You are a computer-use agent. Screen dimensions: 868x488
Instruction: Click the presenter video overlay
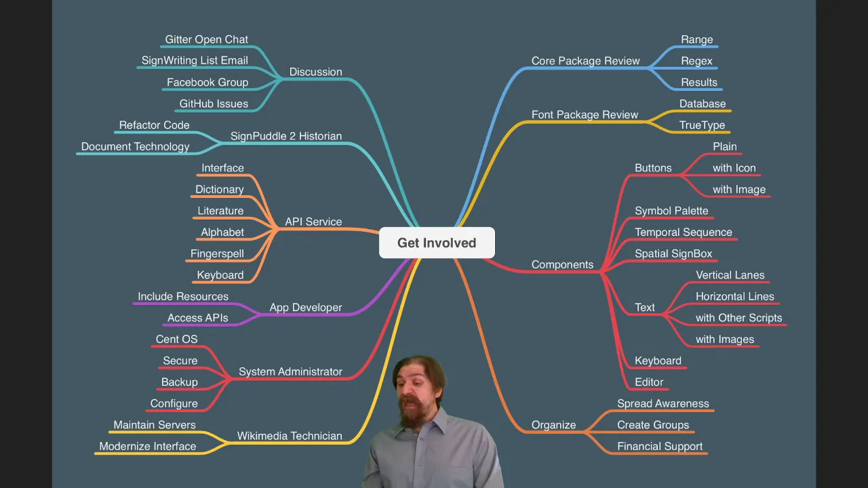click(x=433, y=421)
